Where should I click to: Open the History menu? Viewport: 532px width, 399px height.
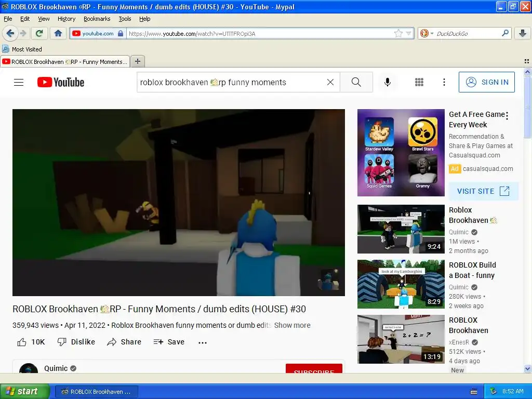click(66, 19)
